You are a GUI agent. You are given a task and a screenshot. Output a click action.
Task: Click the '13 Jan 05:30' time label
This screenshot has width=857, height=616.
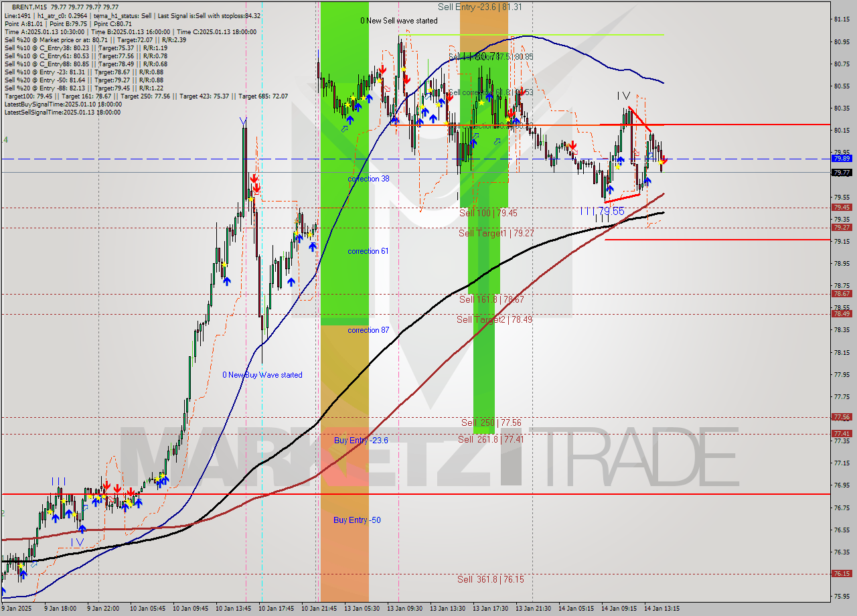[362, 609]
